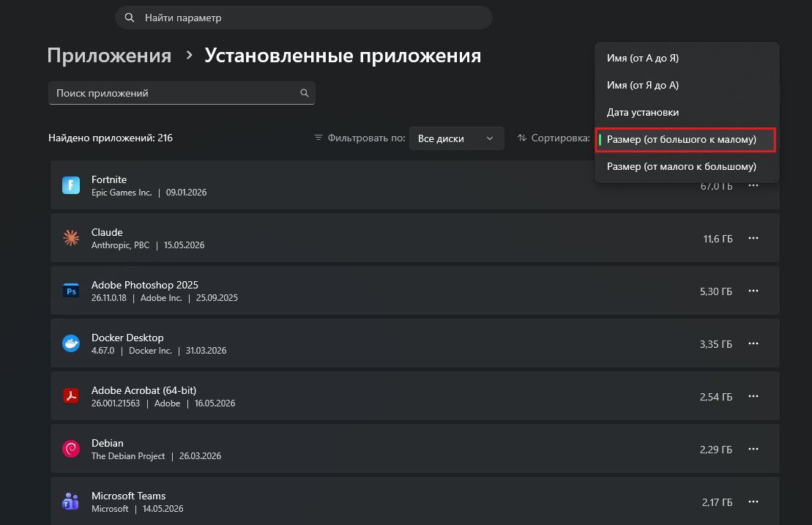Click the 4.67.0 version number
This screenshot has width=812, height=525.
coord(103,351)
